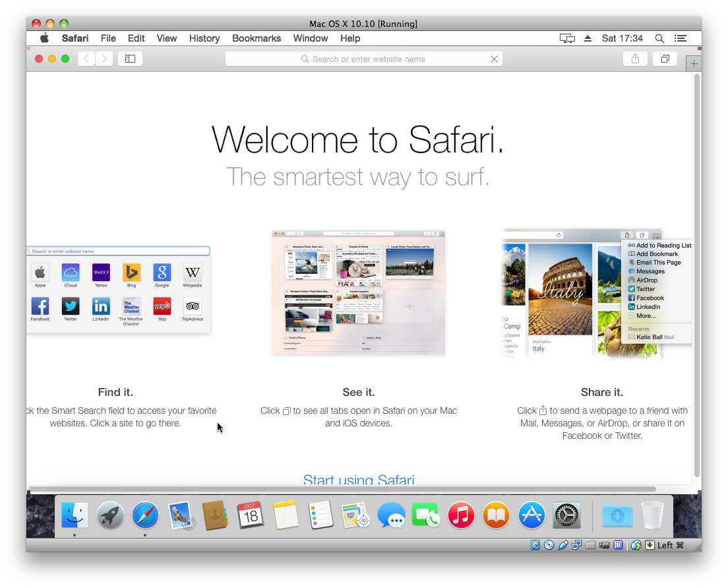Click the Find it favorites grid image

pyautogui.click(x=119, y=289)
